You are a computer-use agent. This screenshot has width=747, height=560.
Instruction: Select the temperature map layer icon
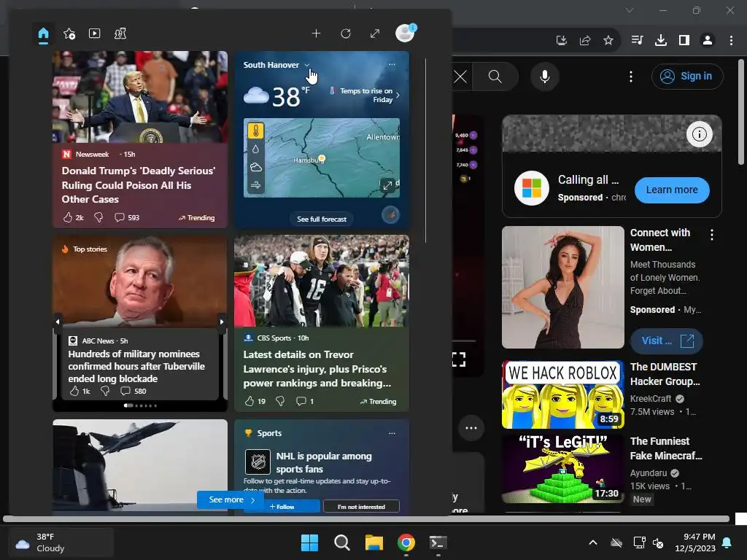(256, 131)
